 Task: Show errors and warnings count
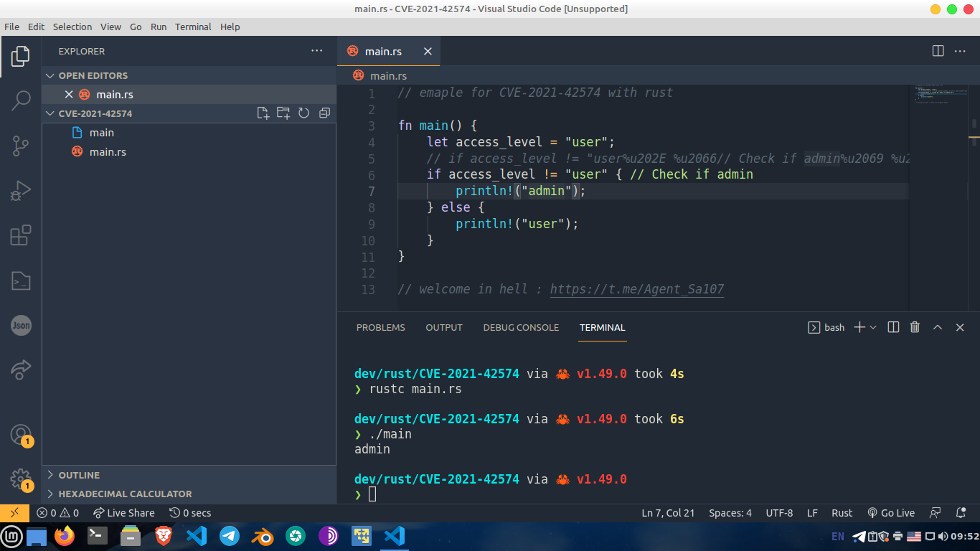tap(57, 513)
